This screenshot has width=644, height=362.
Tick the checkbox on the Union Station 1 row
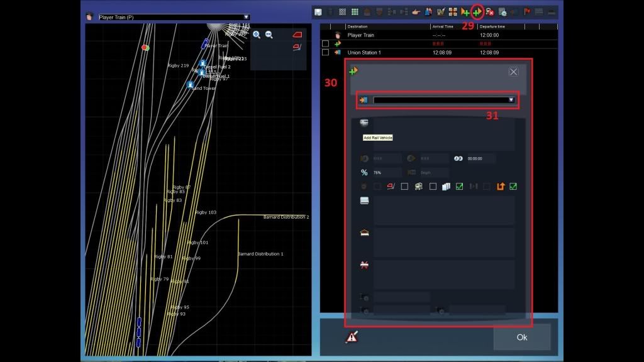pyautogui.click(x=325, y=53)
